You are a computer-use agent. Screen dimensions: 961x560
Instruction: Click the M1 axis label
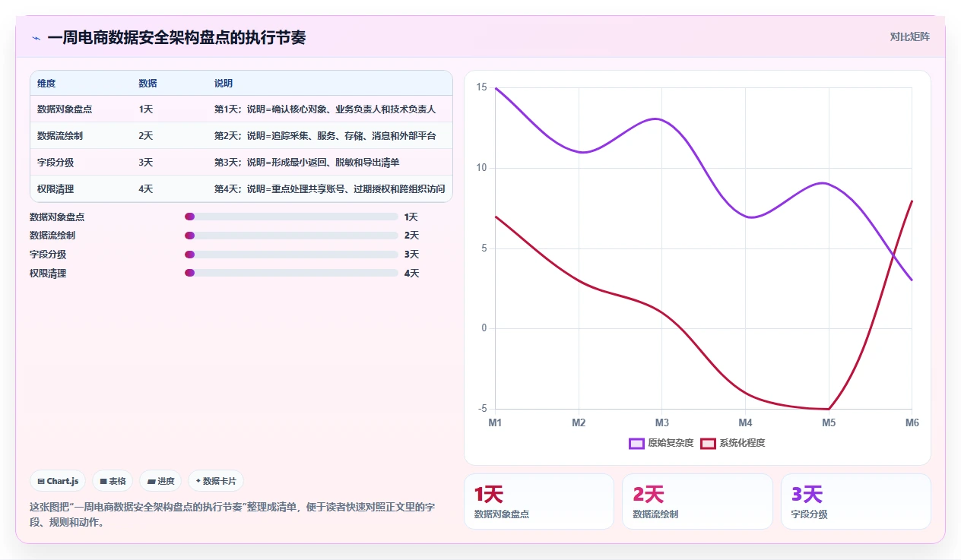point(495,422)
